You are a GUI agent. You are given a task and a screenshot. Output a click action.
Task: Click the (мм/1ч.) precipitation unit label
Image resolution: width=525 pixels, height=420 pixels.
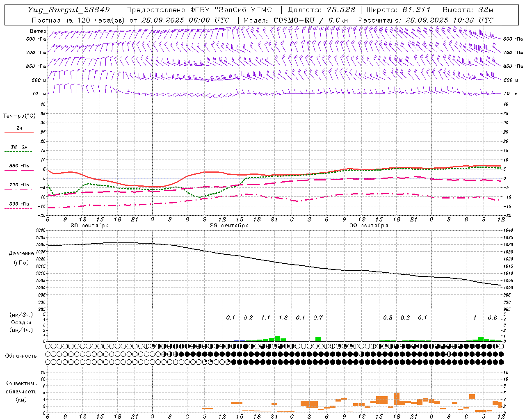tap(21, 330)
